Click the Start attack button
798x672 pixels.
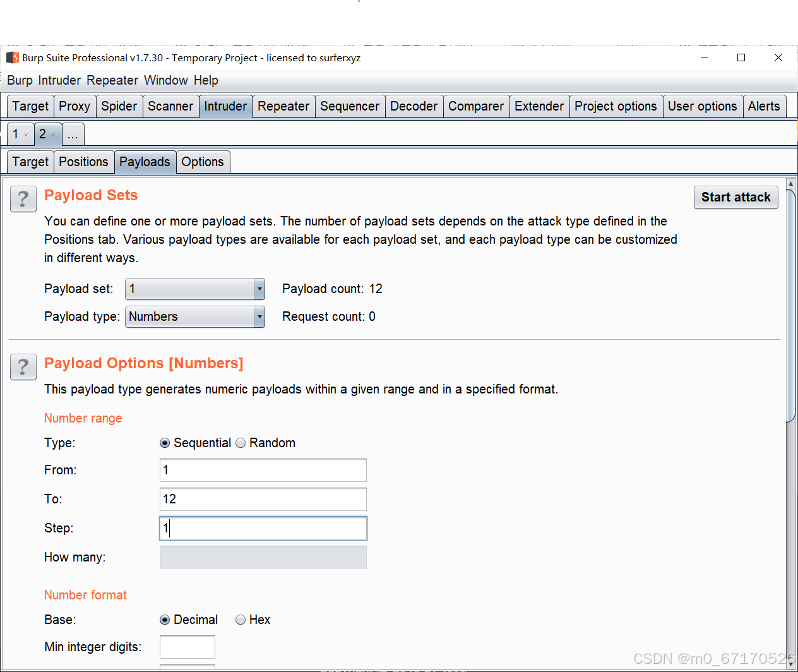click(x=735, y=197)
